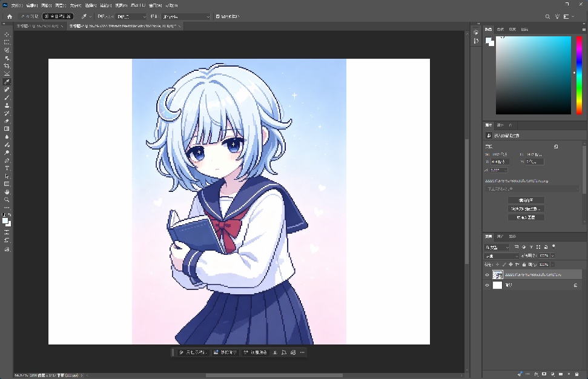Open the Edit menu

click(x=32, y=5)
